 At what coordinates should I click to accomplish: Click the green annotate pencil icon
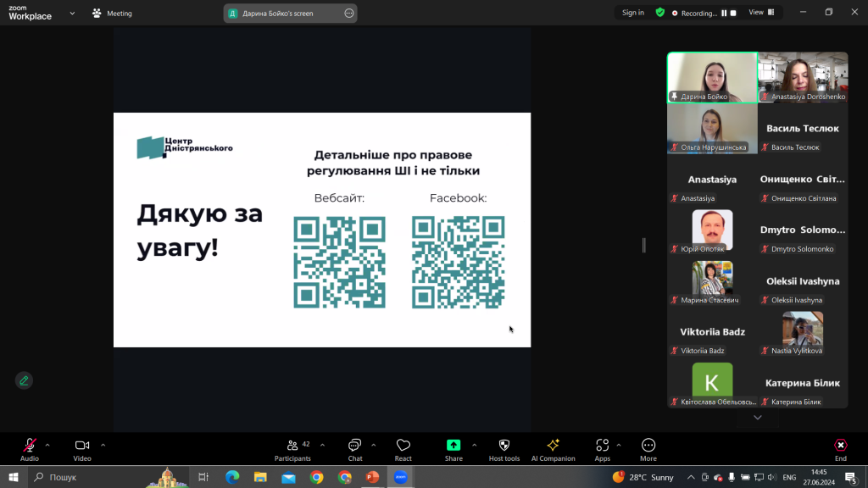(x=24, y=380)
